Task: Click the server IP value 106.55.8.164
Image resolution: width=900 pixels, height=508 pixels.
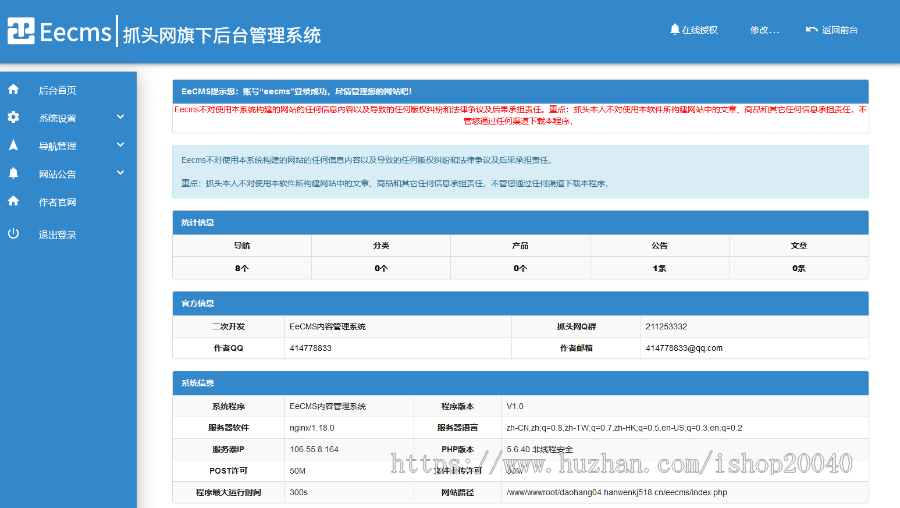Action: click(314, 449)
